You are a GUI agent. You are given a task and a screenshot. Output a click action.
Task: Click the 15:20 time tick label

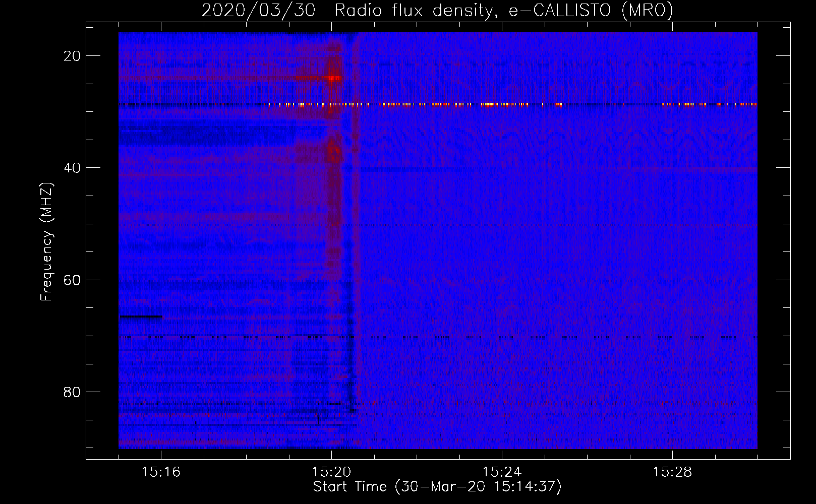click(x=331, y=472)
